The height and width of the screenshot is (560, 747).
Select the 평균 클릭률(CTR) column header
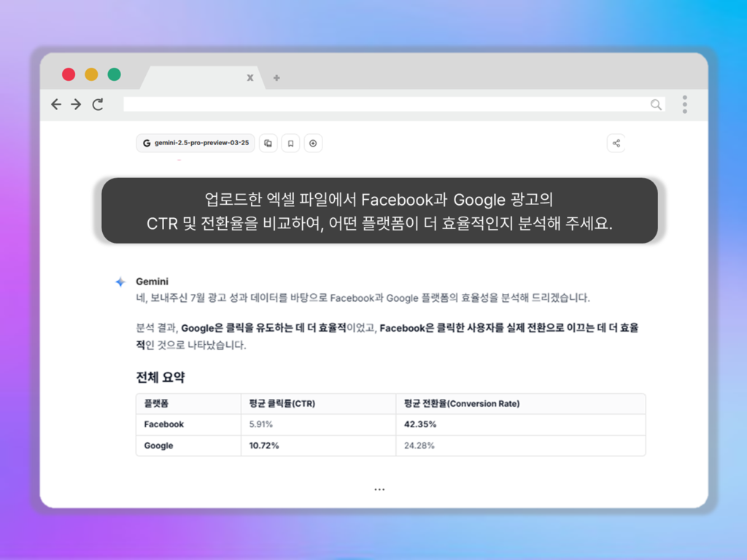coord(282,403)
